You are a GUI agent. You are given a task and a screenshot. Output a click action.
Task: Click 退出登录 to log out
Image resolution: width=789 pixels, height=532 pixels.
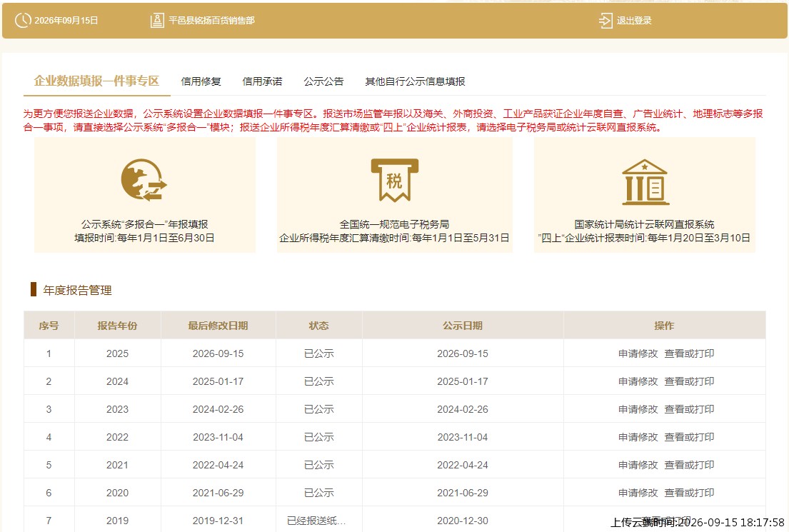point(634,21)
